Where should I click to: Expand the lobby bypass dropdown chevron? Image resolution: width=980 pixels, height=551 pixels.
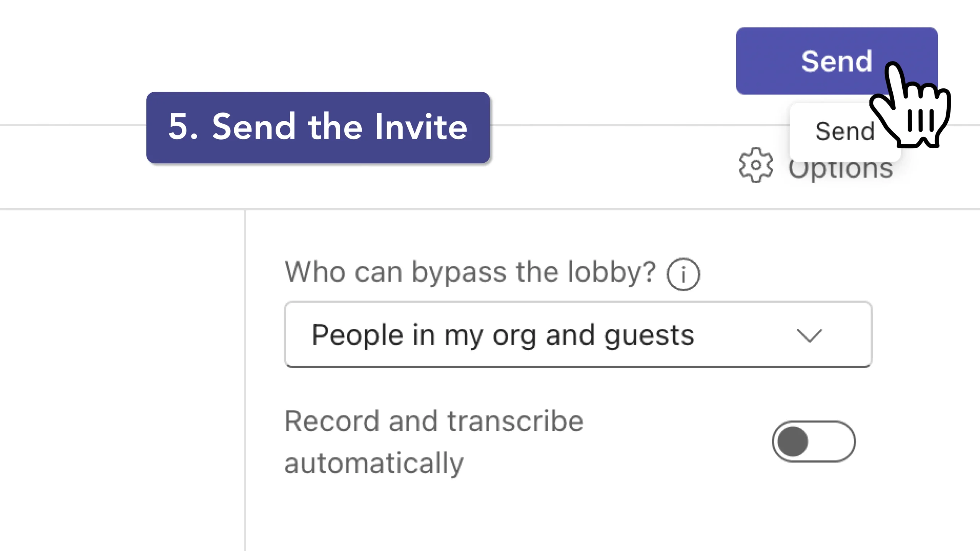pyautogui.click(x=809, y=336)
